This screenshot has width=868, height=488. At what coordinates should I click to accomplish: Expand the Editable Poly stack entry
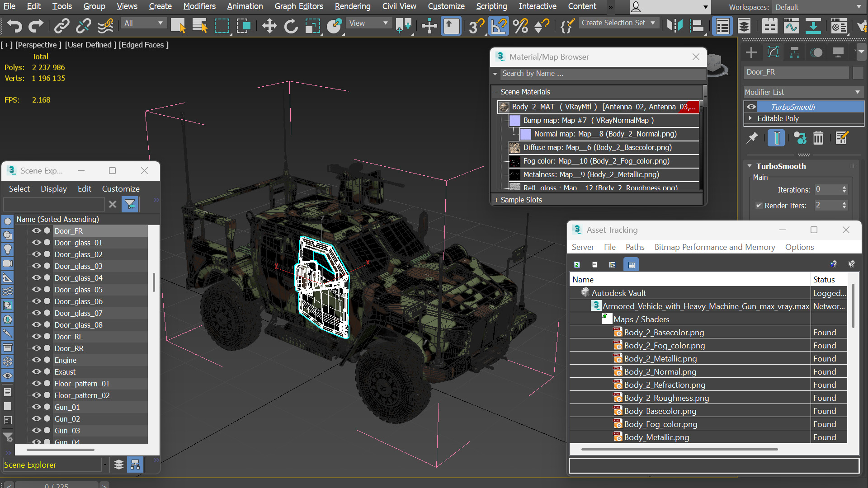pyautogui.click(x=750, y=118)
